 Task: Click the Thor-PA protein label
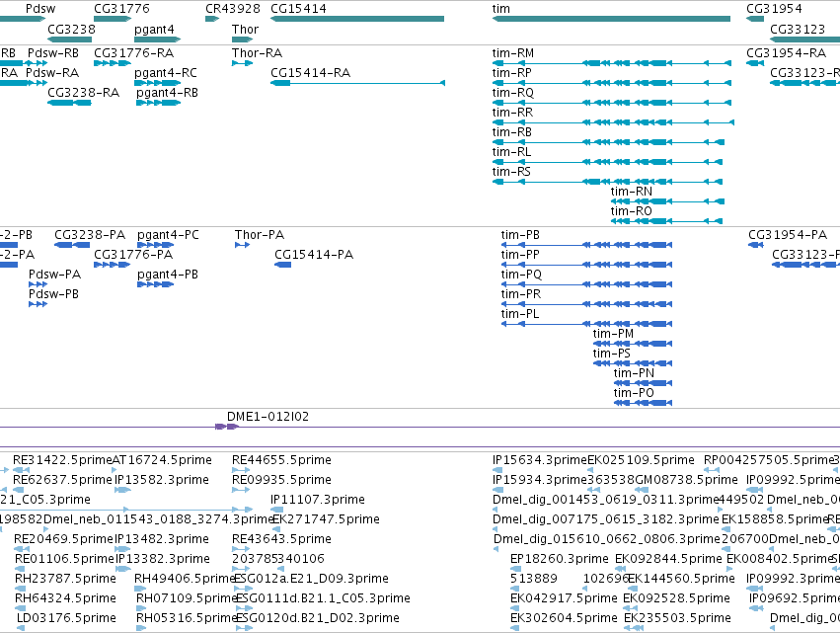click(x=260, y=235)
